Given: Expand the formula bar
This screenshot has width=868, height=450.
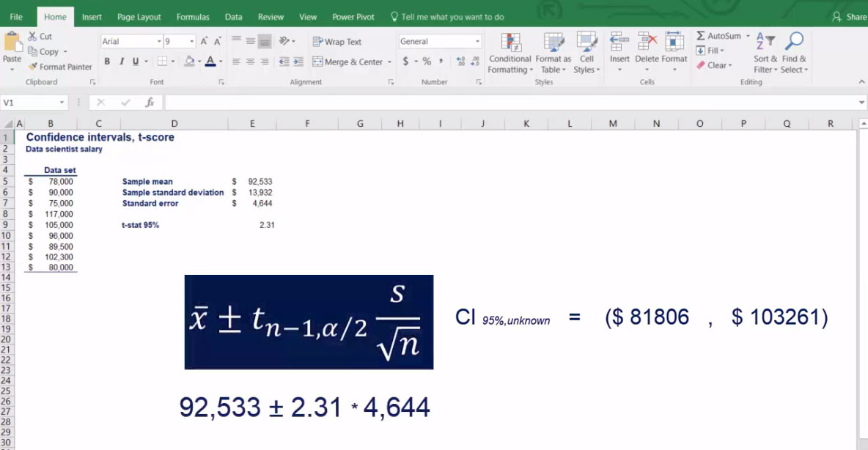Looking at the screenshot, I should 861,103.
